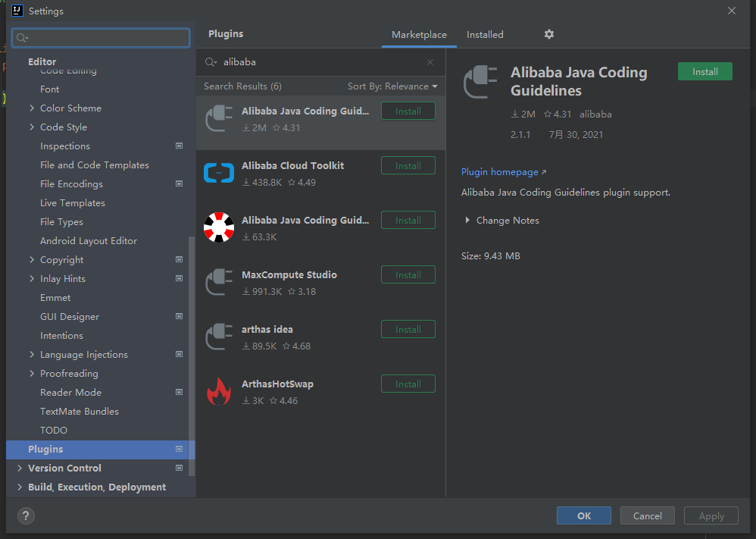The width and height of the screenshot is (756, 539).
Task: Click the plugins settings gear icon
Action: click(549, 34)
